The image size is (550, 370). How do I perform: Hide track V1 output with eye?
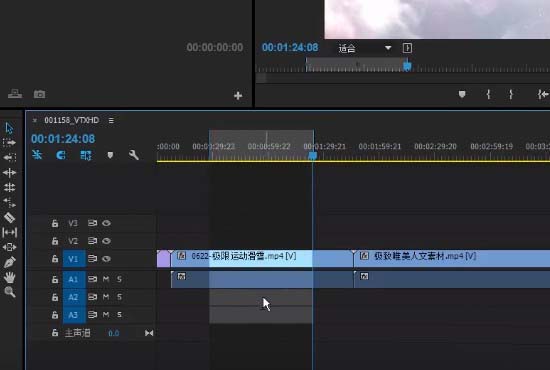pyautogui.click(x=106, y=259)
